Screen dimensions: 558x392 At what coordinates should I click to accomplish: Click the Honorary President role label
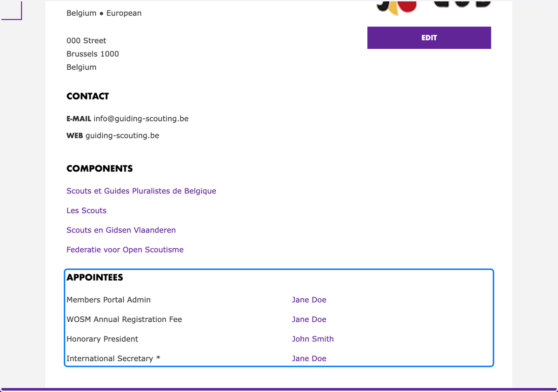(x=102, y=339)
